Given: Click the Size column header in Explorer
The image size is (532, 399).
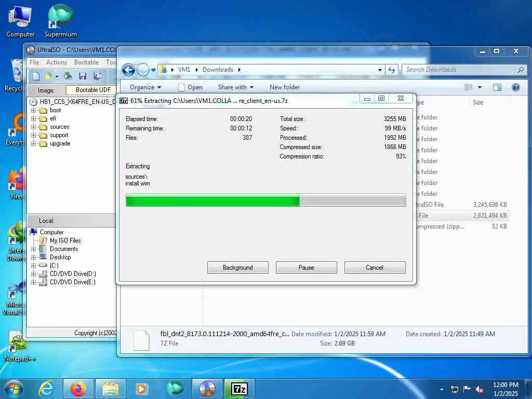Looking at the screenshot, I should (478, 102).
